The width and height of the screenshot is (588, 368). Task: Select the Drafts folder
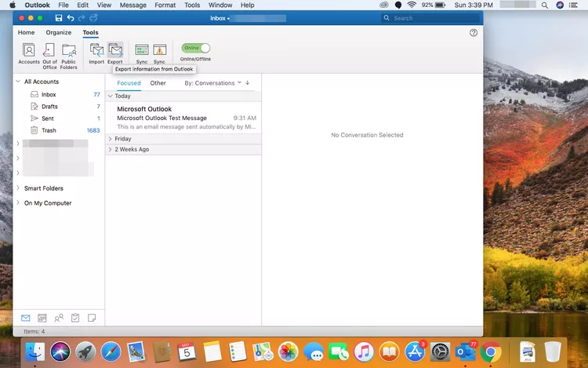point(60,107)
